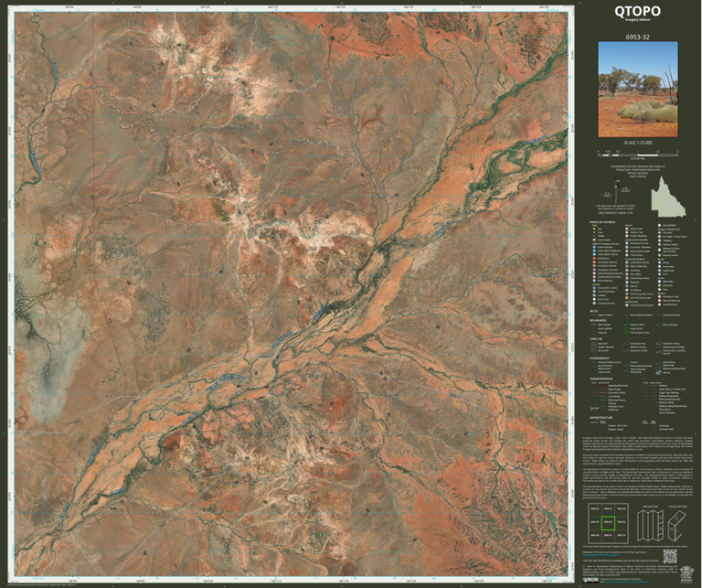Click the TRANSPORTATION legend heading
The image size is (702, 588).
[602, 379]
